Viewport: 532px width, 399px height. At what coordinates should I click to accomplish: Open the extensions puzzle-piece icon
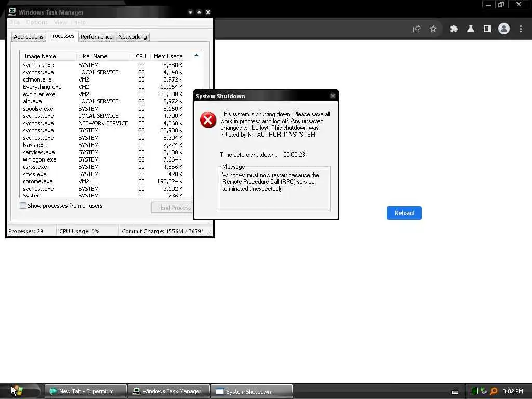(454, 29)
